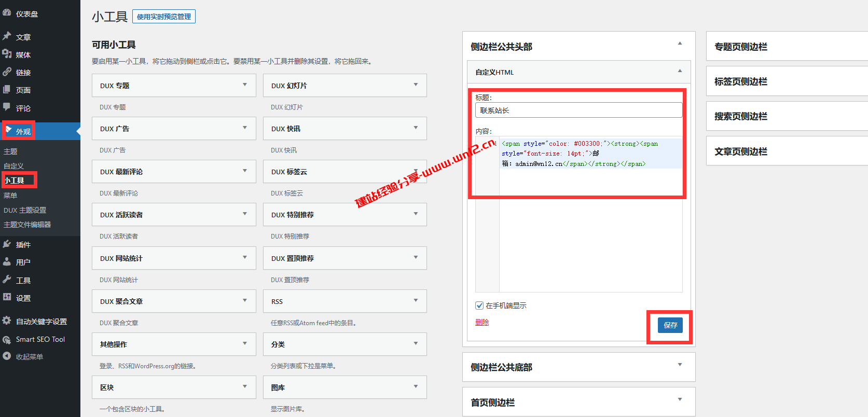Open the 主题 submenu item
This screenshot has width=868, height=417.
10,151
